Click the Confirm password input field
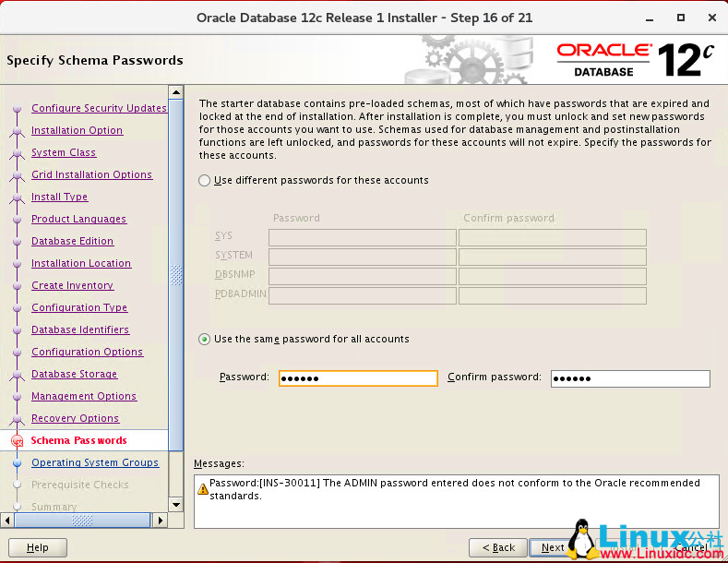 pos(630,378)
